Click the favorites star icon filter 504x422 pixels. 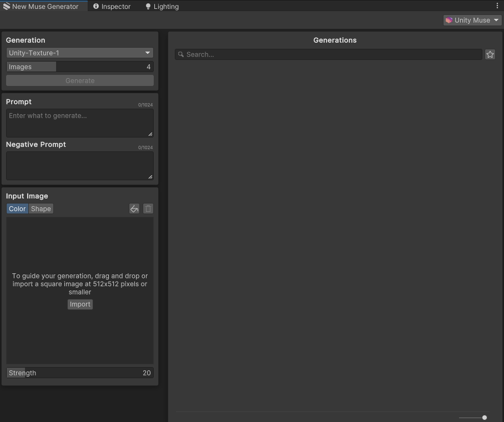click(x=490, y=54)
